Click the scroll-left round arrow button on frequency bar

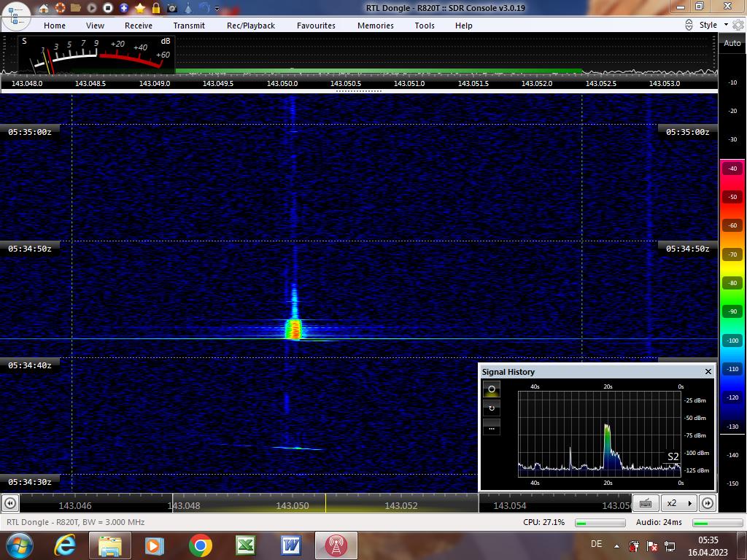coord(10,503)
